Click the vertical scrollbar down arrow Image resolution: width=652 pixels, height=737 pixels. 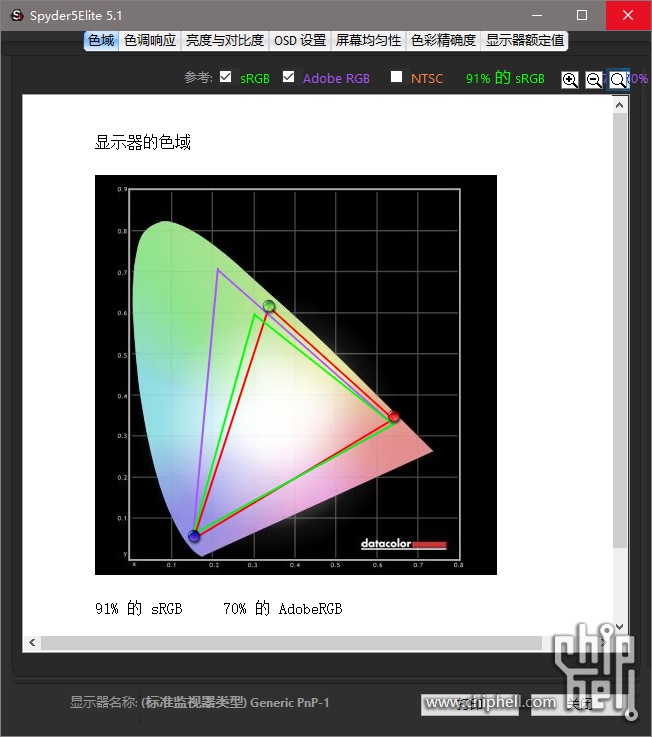(620, 627)
